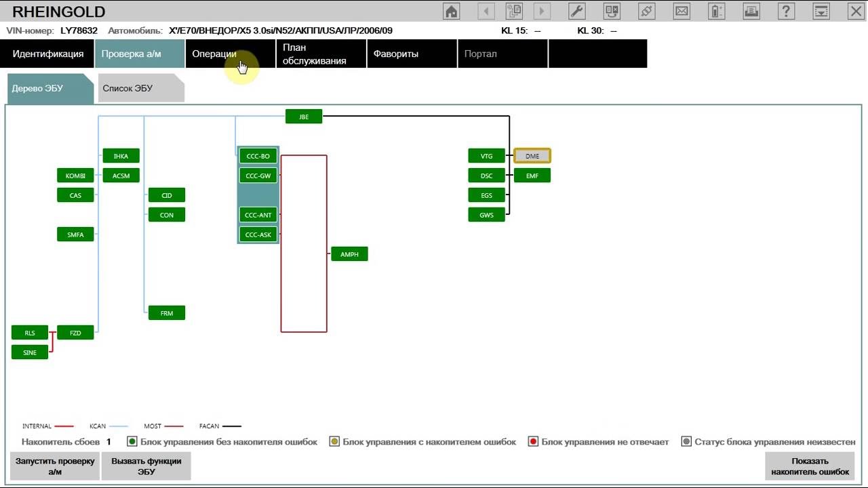This screenshot has height=488, width=868.
Task: Click the forward arrow toolbar icon
Action: tap(541, 11)
